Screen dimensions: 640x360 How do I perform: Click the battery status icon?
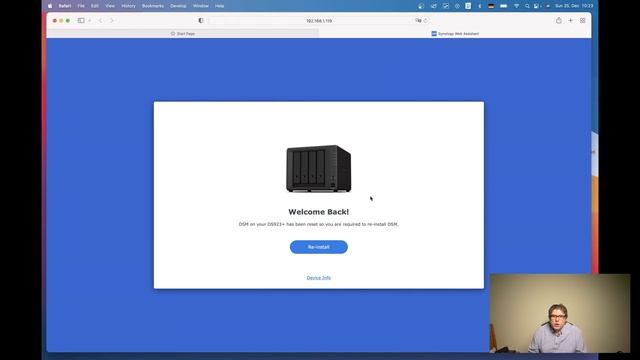click(504, 6)
